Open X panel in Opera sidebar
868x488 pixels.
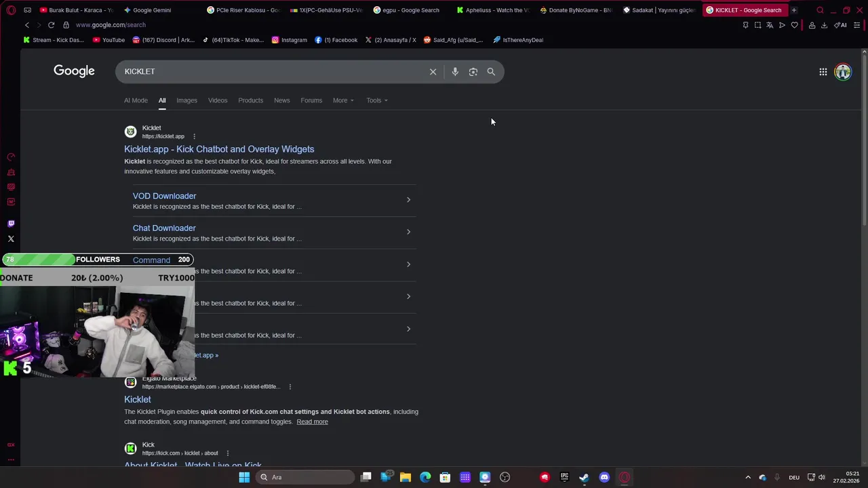11,239
